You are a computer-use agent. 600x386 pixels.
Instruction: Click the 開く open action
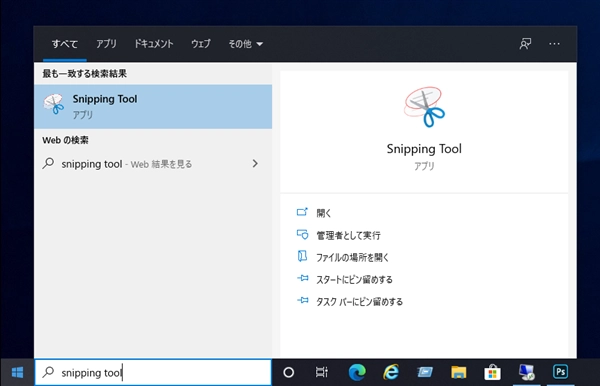click(x=323, y=213)
